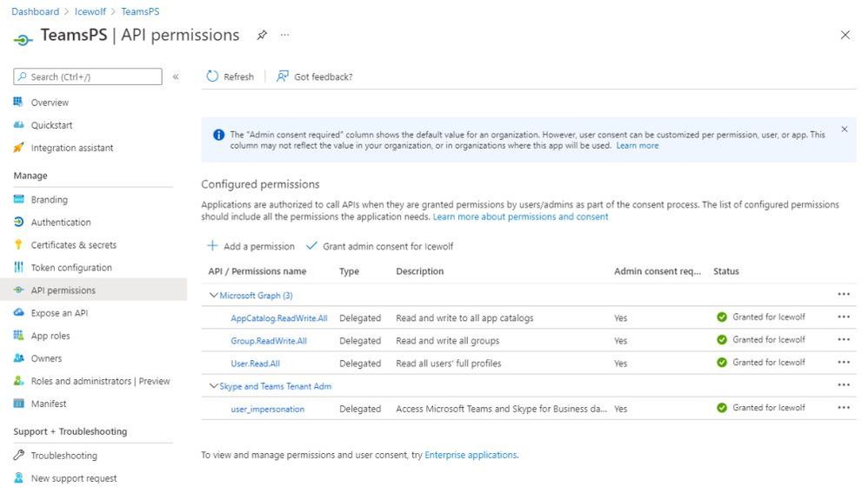Open Learn more about permissions and consent
Viewport: 868px width, 500px height.
click(520, 217)
